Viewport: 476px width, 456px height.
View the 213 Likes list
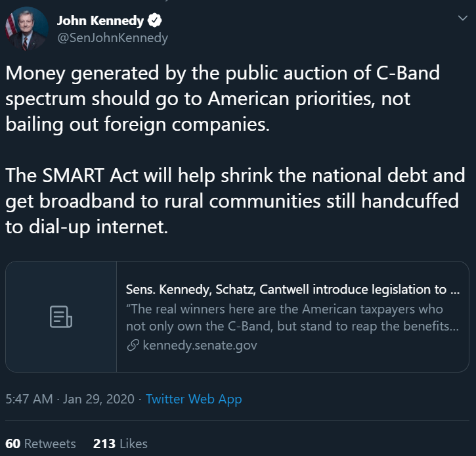(x=120, y=444)
